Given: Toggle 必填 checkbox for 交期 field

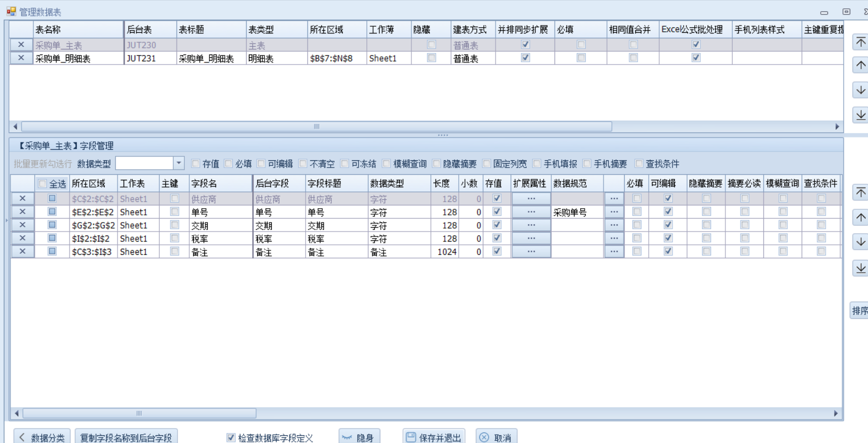Looking at the screenshot, I should coord(637,225).
